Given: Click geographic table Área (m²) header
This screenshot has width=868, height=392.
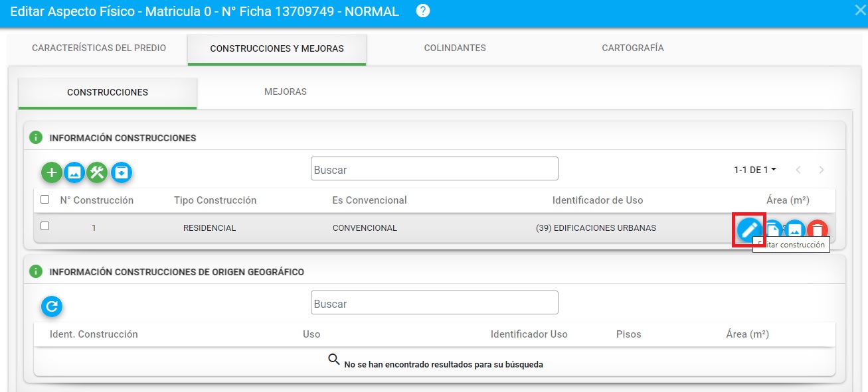Looking at the screenshot, I should coord(748,334).
